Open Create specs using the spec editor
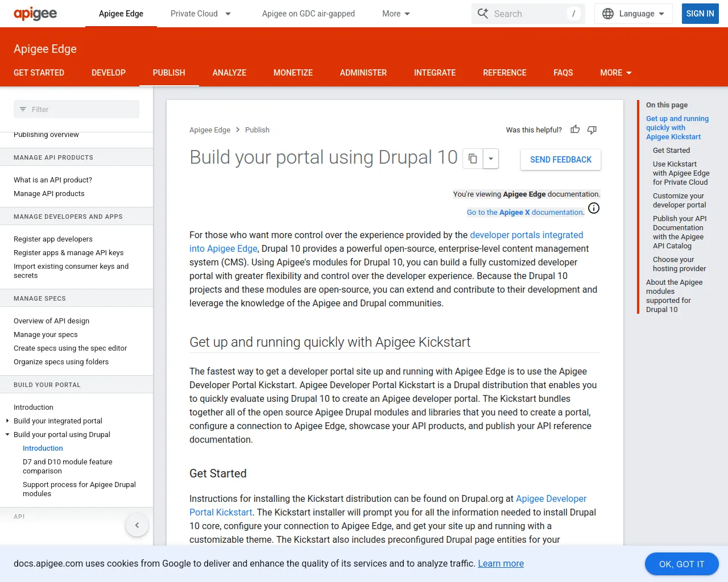The image size is (728, 582). [70, 348]
